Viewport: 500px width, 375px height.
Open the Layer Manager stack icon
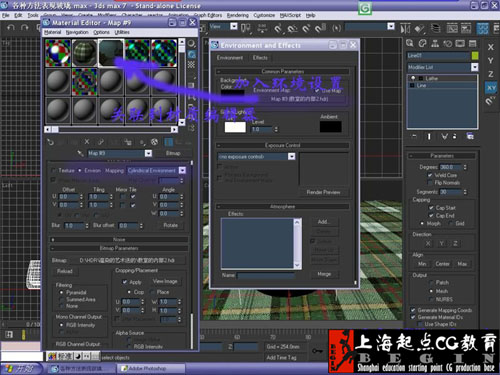click(x=435, y=28)
